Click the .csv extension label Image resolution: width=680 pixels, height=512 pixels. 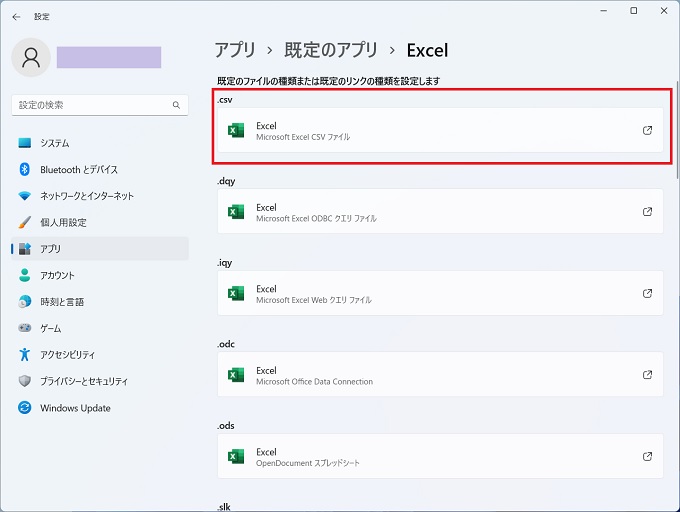(225, 100)
